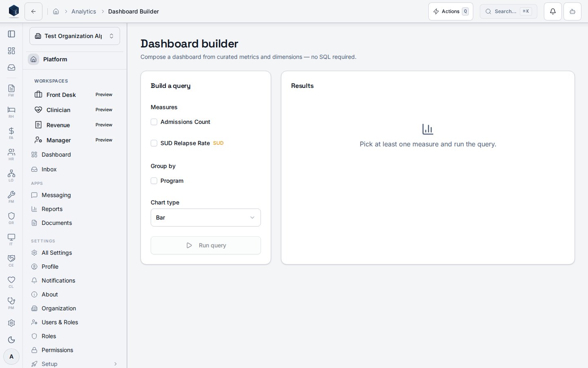The height and width of the screenshot is (368, 588).
Task: Check the Admissions Count measure
Action: [154, 122]
